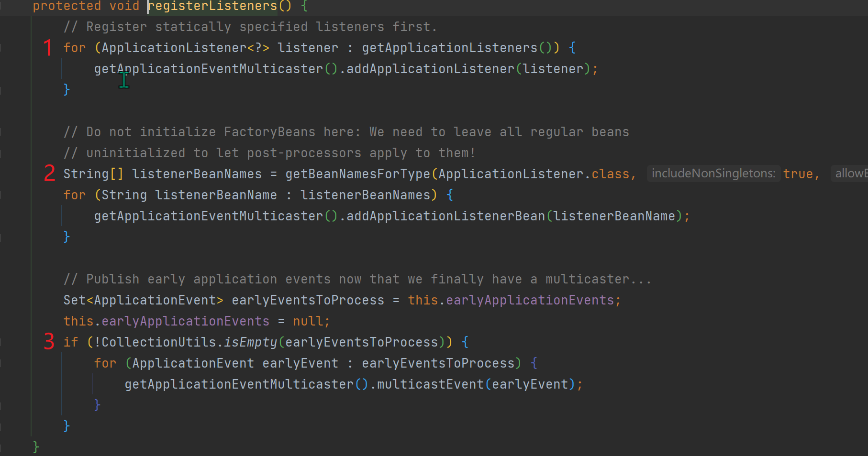
Task: Click ApplicationEvent earlyEvent loop variable
Action: tap(235, 363)
